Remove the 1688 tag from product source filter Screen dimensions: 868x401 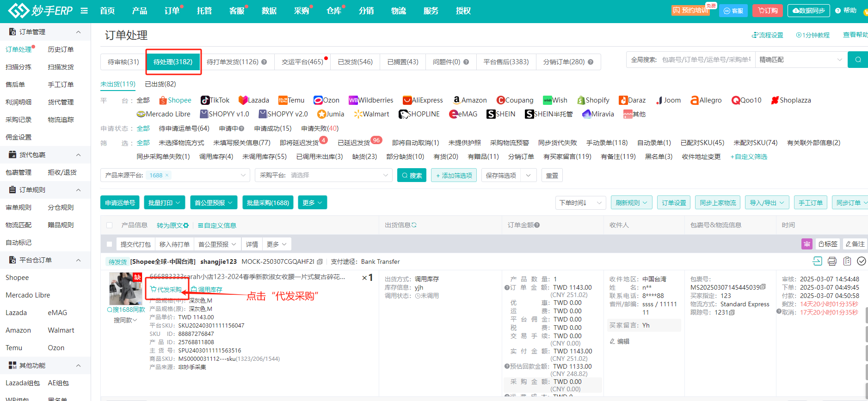pos(167,175)
